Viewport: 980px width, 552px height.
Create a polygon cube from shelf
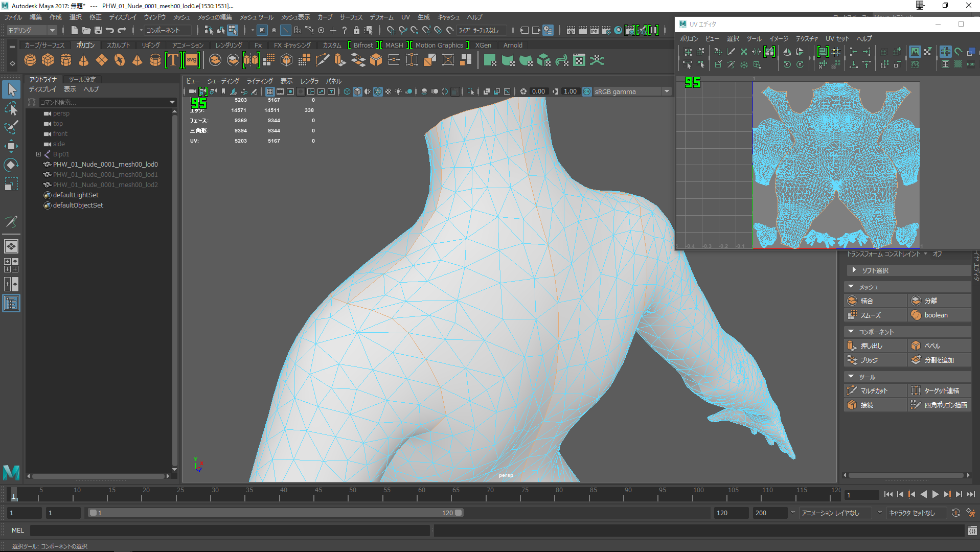[48, 60]
